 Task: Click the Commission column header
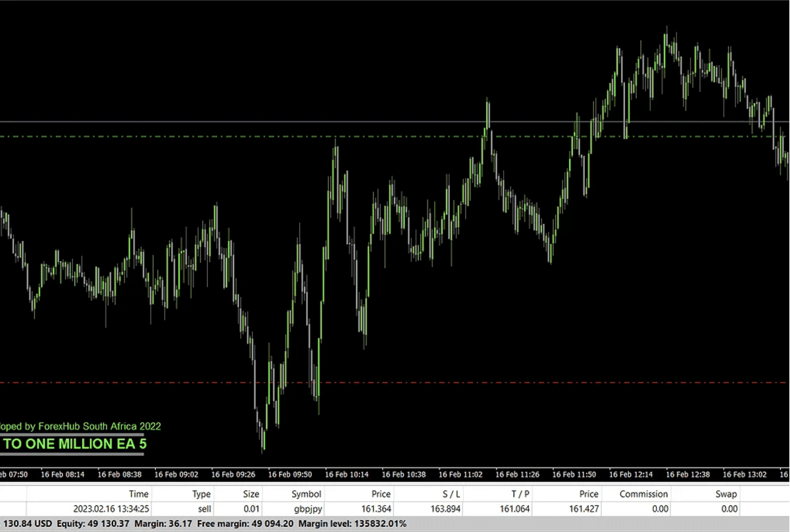click(x=643, y=494)
